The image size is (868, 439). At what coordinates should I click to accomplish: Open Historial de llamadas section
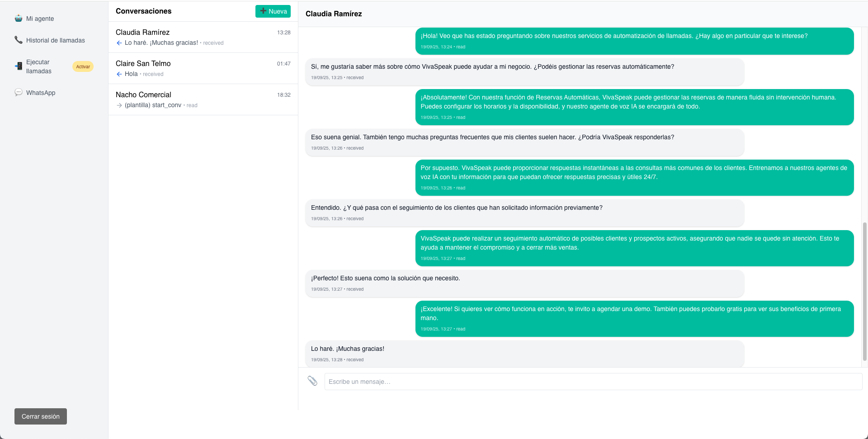(x=55, y=40)
